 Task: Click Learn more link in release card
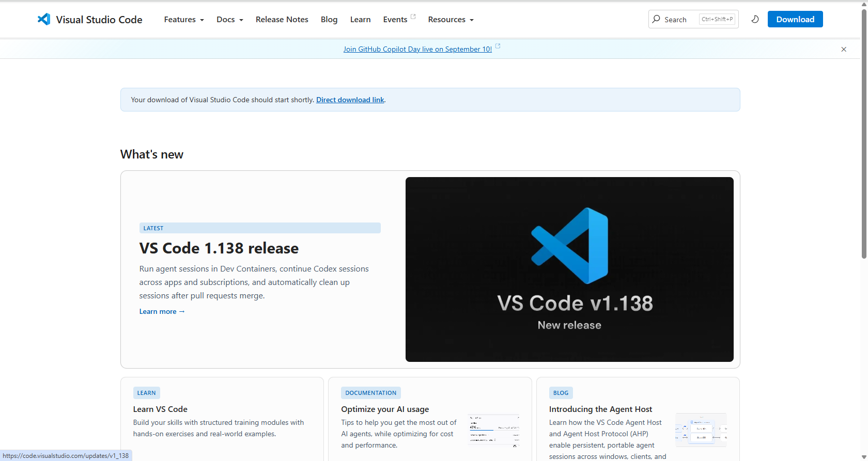click(162, 311)
